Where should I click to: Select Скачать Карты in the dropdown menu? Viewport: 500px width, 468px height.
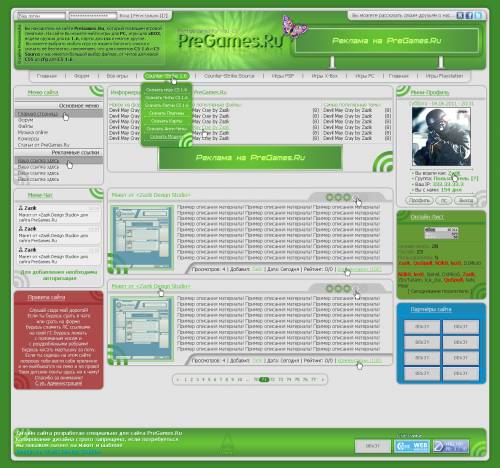click(x=166, y=121)
